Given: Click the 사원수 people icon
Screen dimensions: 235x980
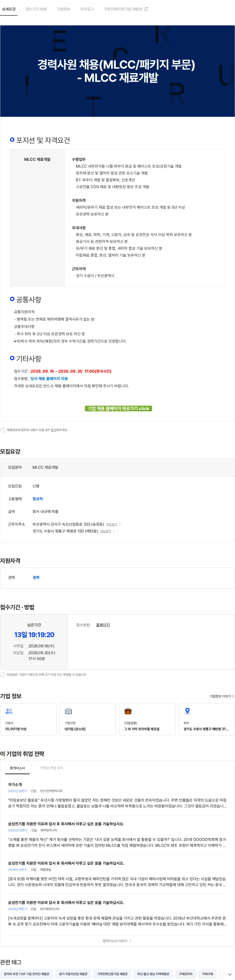Looking at the screenshot, I should [9, 711].
